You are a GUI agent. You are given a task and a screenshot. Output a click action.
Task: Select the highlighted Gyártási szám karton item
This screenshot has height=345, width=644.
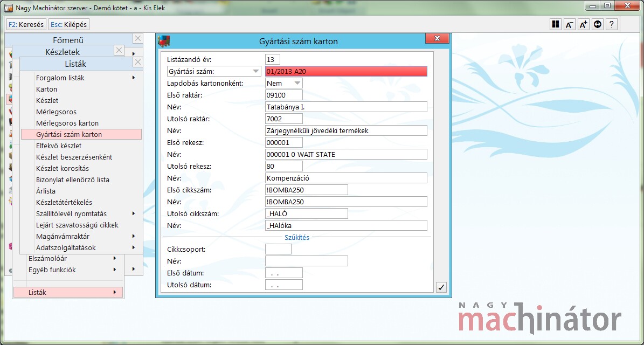point(81,134)
